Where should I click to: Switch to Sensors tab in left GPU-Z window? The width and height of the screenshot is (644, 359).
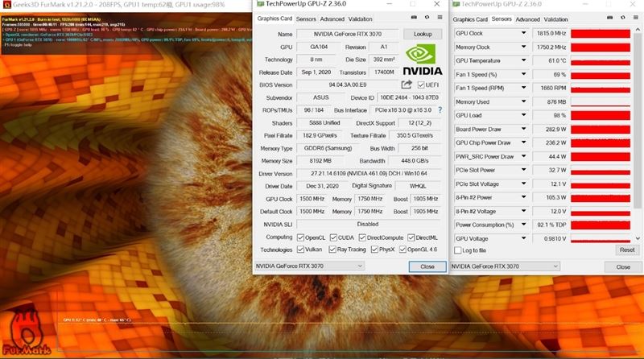(x=306, y=19)
